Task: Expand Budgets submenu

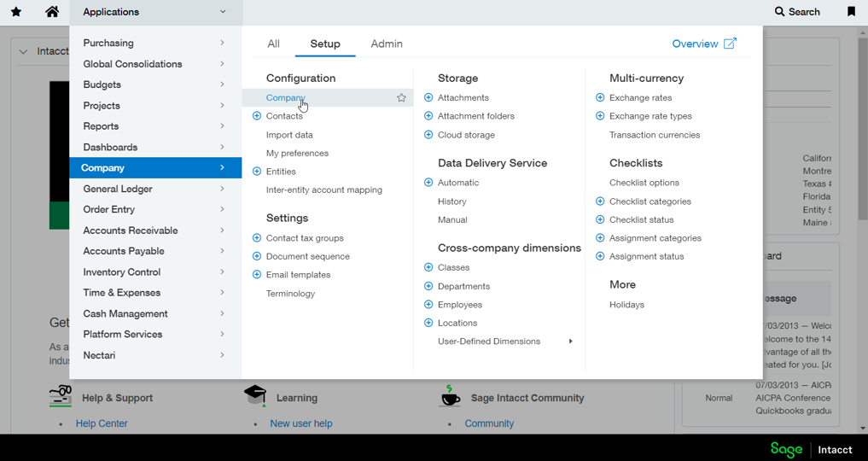Action: tap(222, 85)
